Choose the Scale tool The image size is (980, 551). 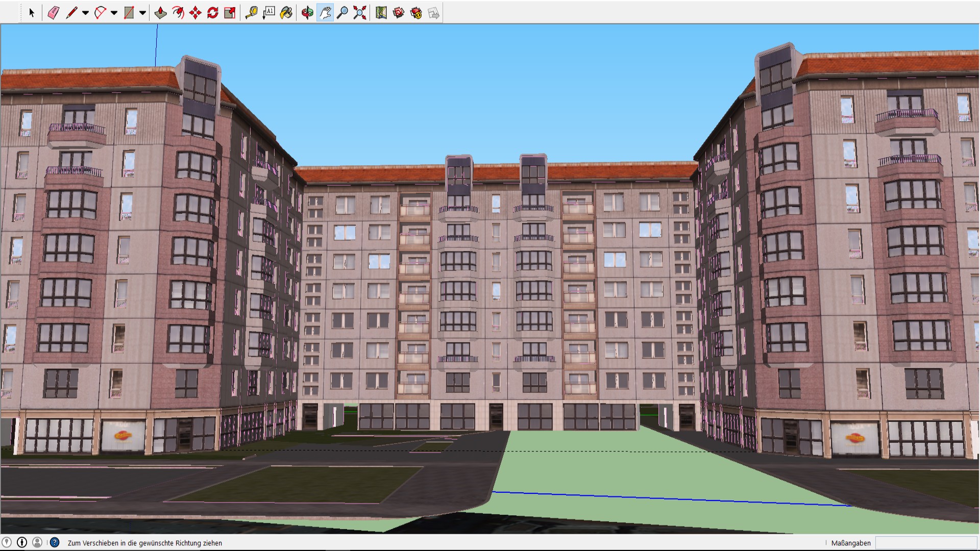tap(230, 13)
